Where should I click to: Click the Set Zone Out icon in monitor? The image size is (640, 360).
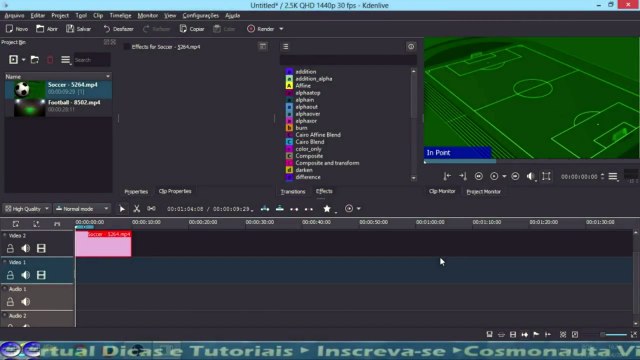pyautogui.click(x=462, y=176)
